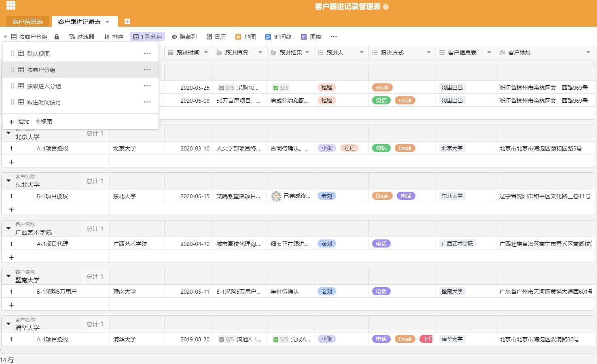The height and width of the screenshot is (364, 597).
Task: Open more options for 按跟进人分组 view
Action: click(147, 86)
